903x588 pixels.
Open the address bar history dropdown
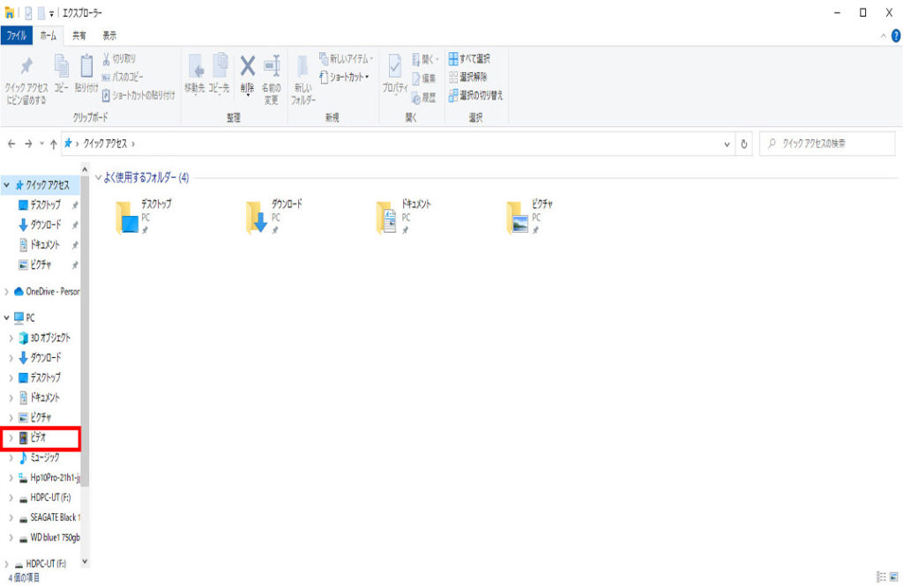727,144
